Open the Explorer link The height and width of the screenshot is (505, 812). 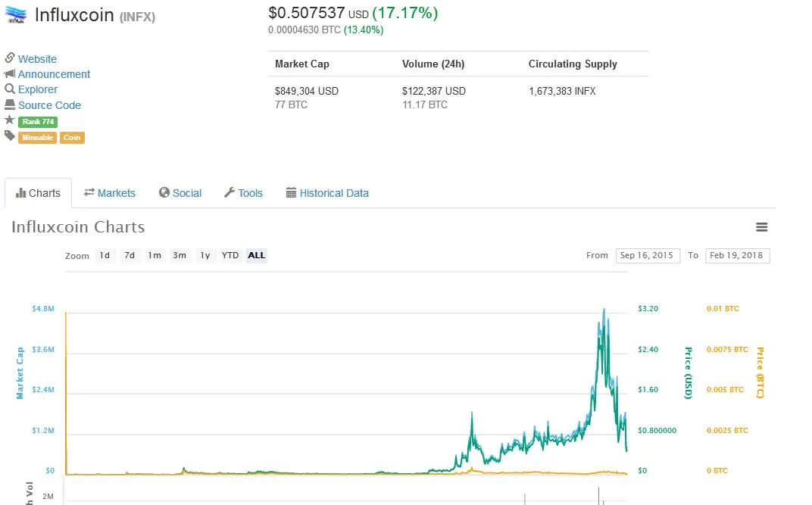tap(38, 89)
